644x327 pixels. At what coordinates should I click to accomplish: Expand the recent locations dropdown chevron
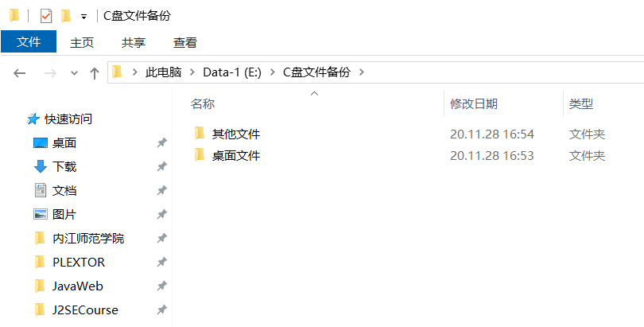point(75,73)
